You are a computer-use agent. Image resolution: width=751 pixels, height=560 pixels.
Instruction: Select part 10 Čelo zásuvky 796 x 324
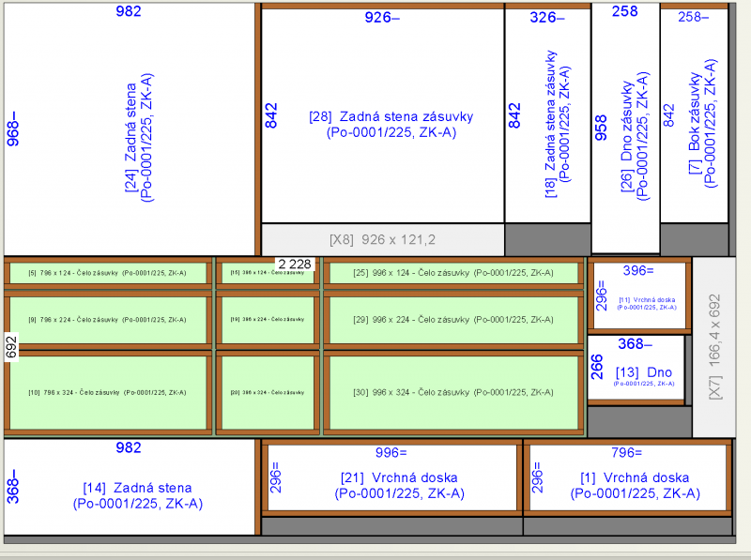click(x=108, y=392)
